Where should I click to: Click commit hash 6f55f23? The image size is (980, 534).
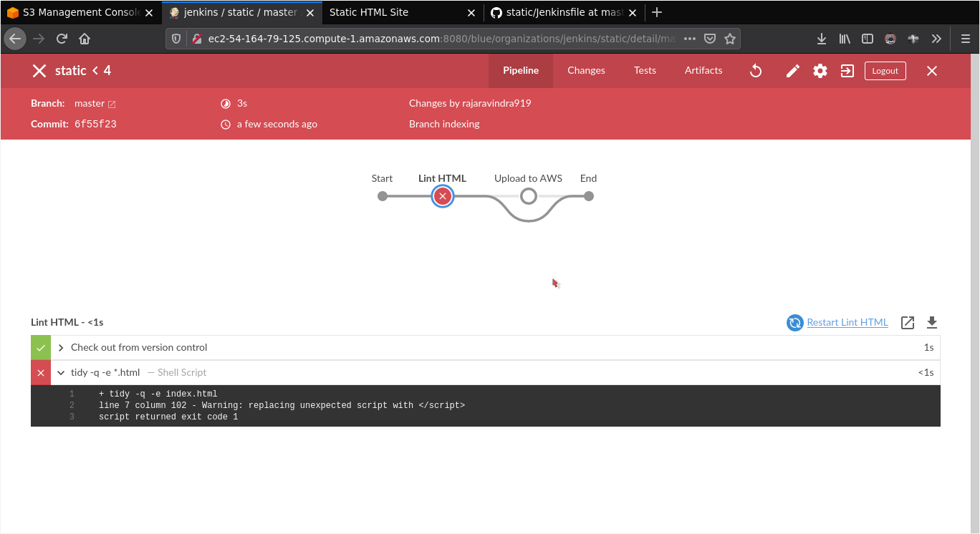tap(95, 125)
